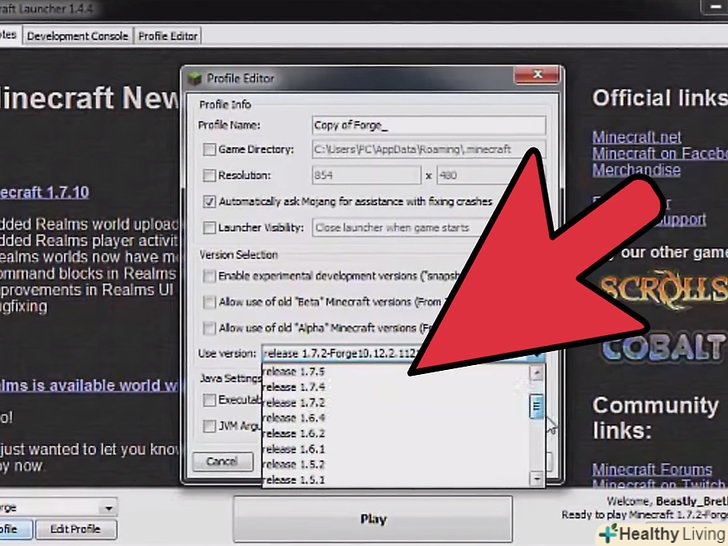Open Realms is available world news link

pos(88,385)
